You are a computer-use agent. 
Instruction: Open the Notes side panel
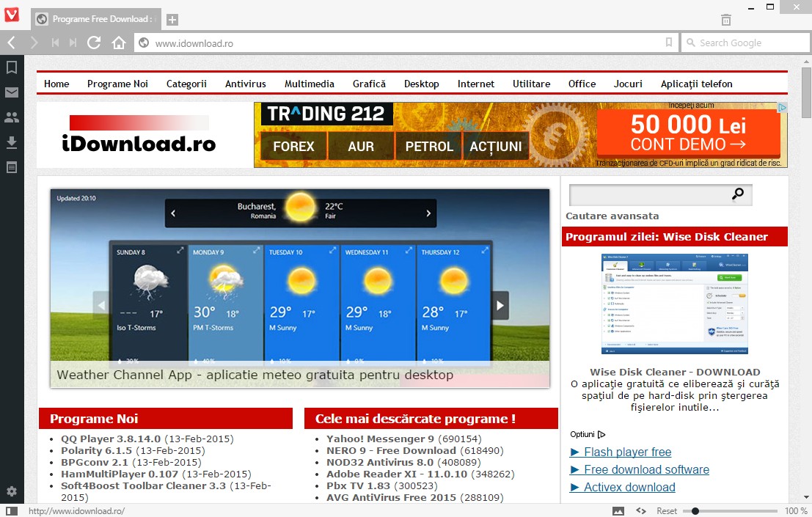coord(12,167)
